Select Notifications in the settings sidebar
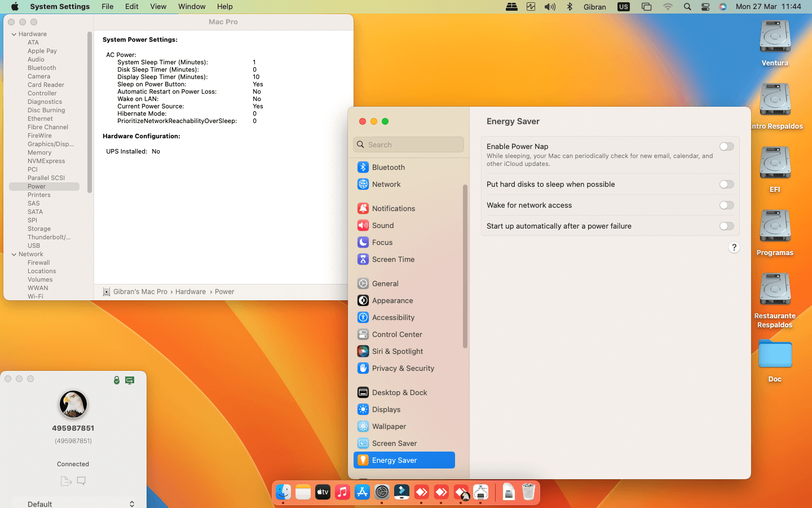The image size is (812, 508). (393, 209)
